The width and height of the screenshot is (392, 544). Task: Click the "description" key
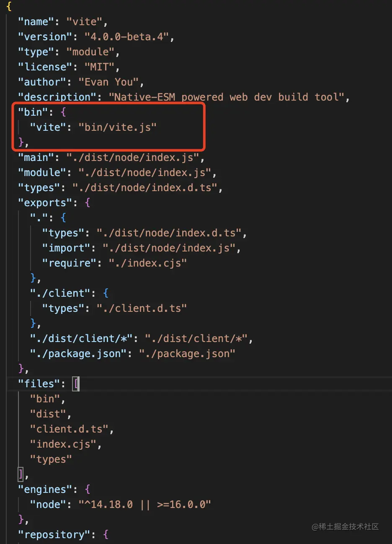click(x=57, y=97)
